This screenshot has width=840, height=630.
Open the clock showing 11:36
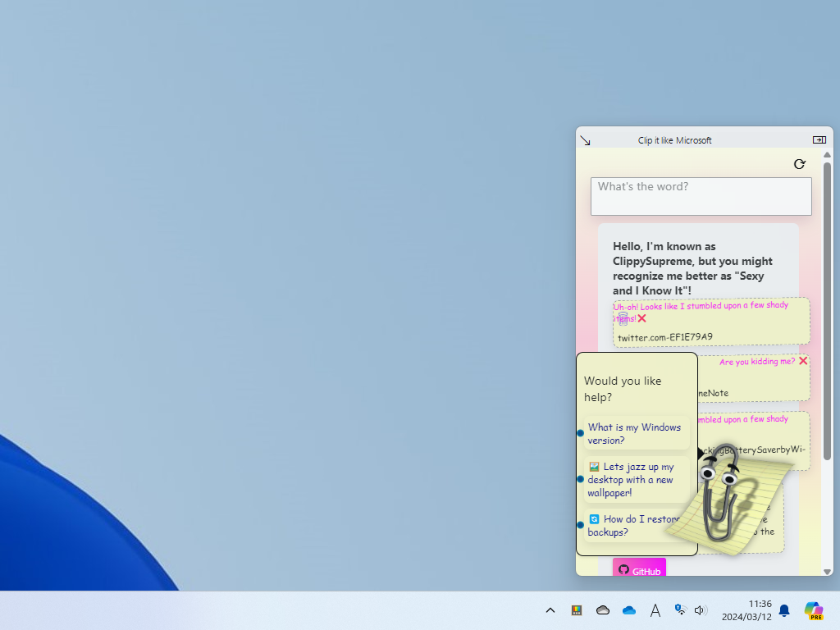pos(746,610)
